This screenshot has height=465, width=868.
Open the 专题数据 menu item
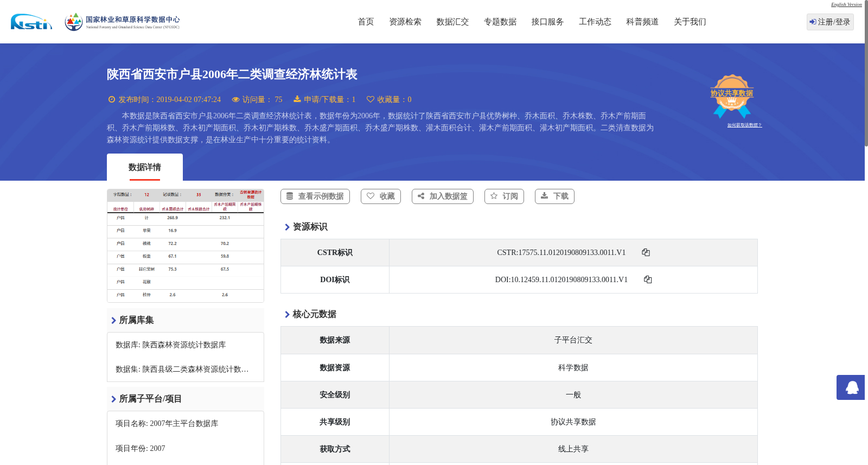(x=500, y=22)
